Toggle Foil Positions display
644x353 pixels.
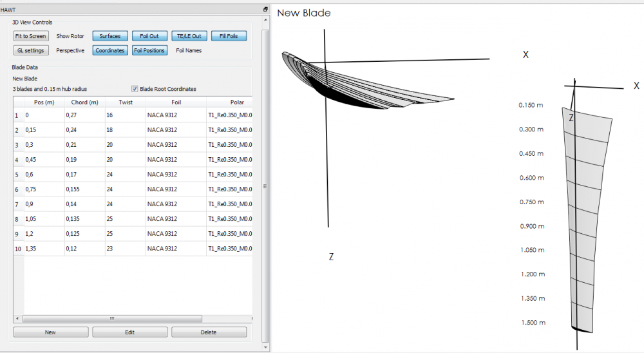pos(149,50)
